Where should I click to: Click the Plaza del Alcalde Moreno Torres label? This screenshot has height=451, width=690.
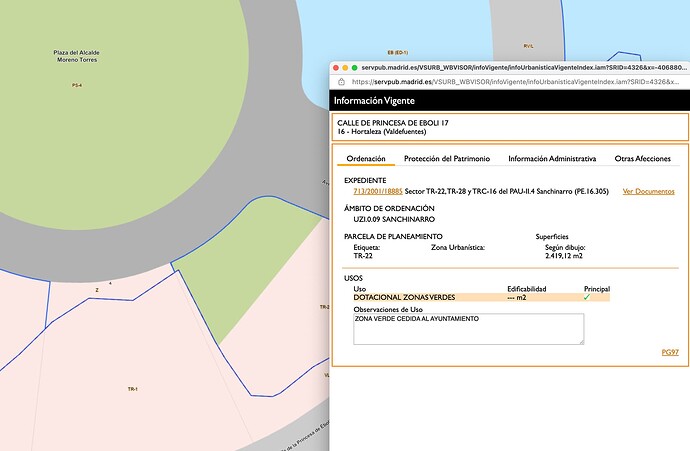(77, 56)
